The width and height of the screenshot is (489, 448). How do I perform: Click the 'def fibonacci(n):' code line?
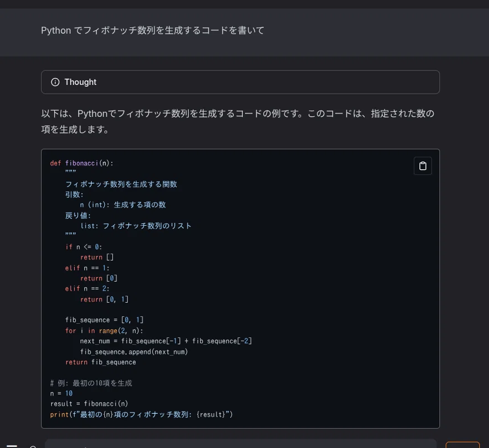[x=81, y=163]
